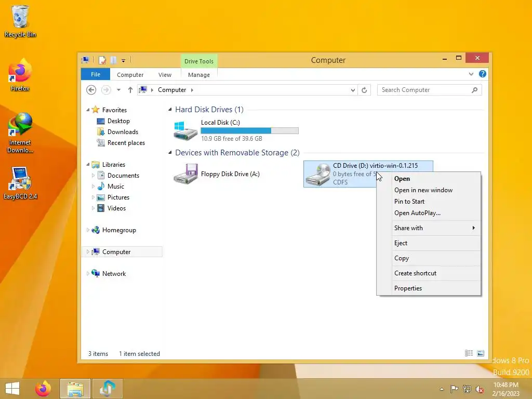Click the Local Disk (C:) usage bar
The height and width of the screenshot is (399, 532).
250,130
